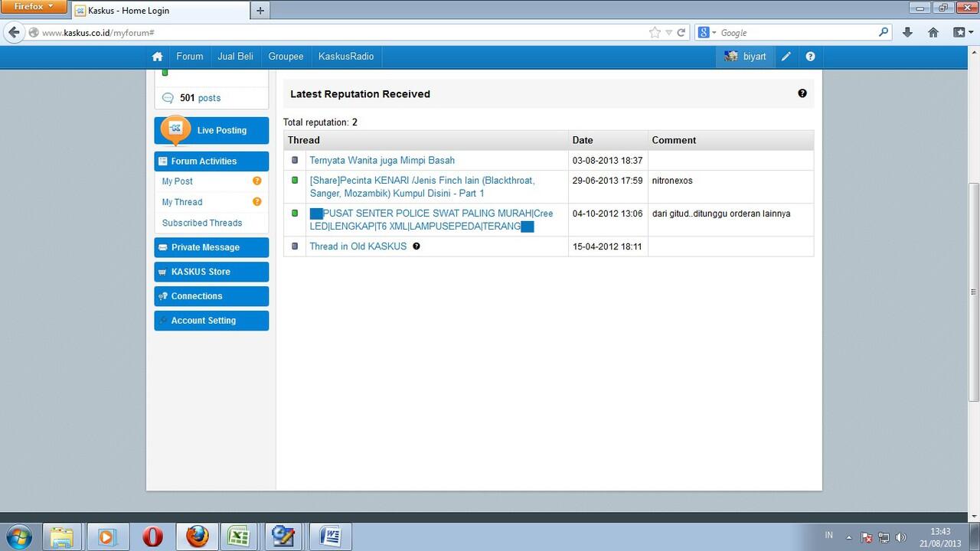This screenshot has width=980, height=551.
Task: Open the Firefox downloads arrow icon
Action: 907,33
